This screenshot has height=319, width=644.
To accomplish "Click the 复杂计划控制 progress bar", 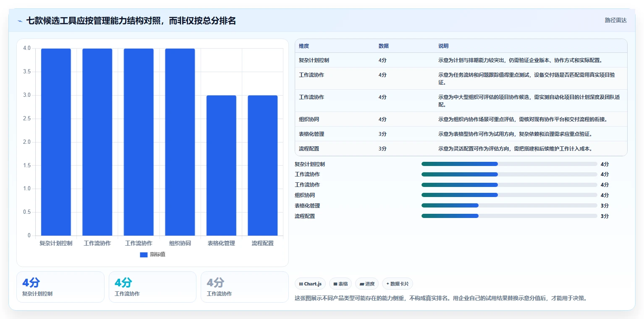I will click(509, 164).
